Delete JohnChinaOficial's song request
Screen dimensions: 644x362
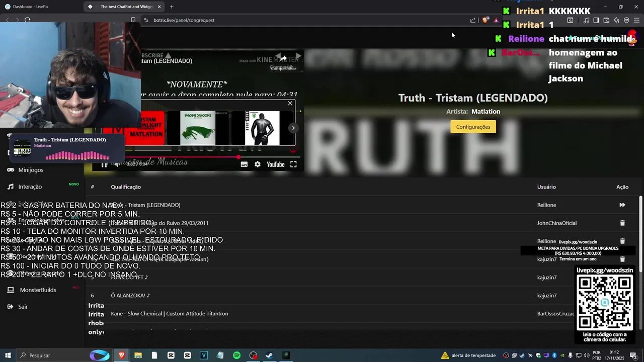point(622,223)
